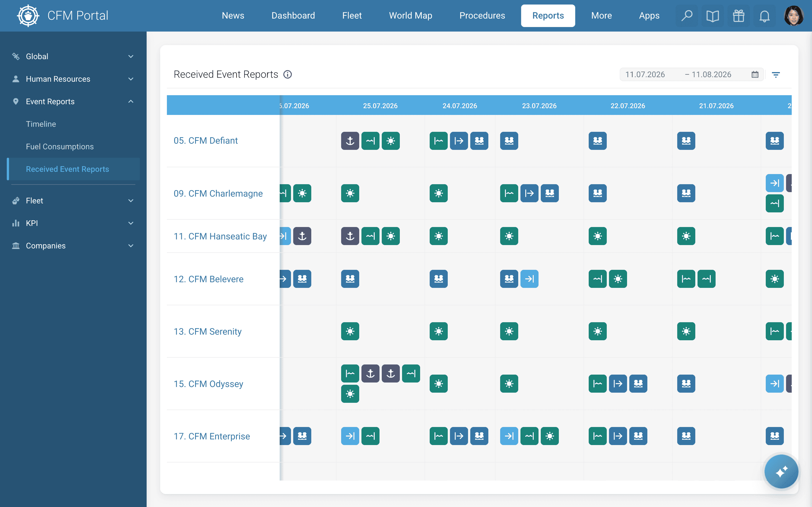Select Fuel Consumptions in sidebar
Screen dimensions: 812x507
click(60, 146)
